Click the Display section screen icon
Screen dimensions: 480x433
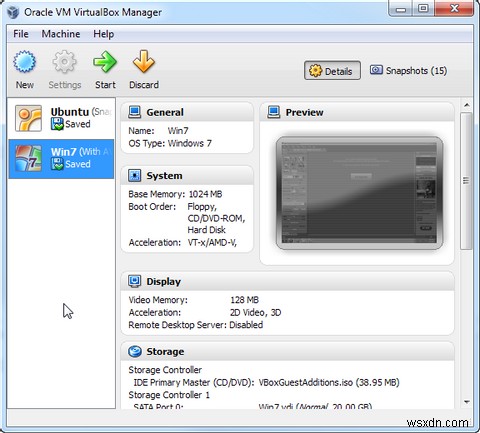click(135, 281)
